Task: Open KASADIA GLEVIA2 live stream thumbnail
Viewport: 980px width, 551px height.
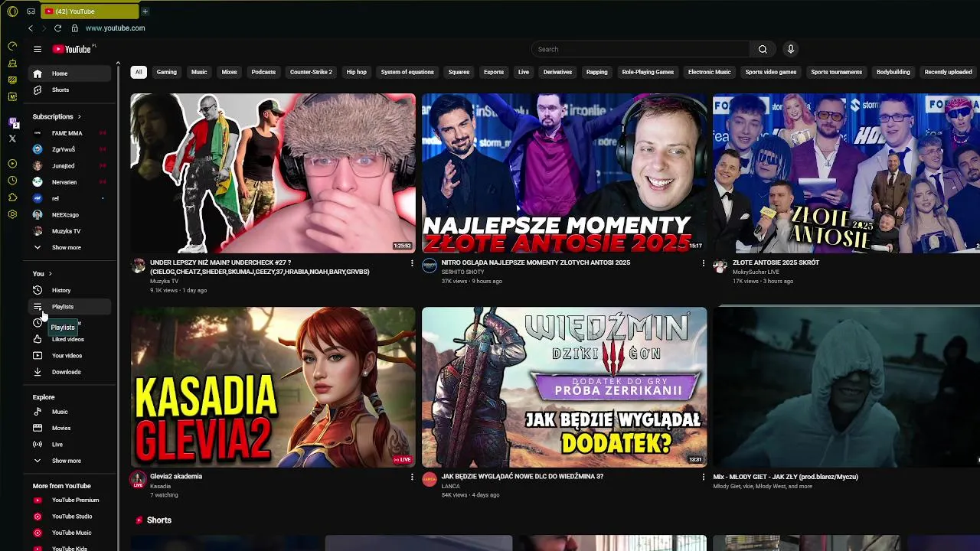Action: (x=273, y=387)
